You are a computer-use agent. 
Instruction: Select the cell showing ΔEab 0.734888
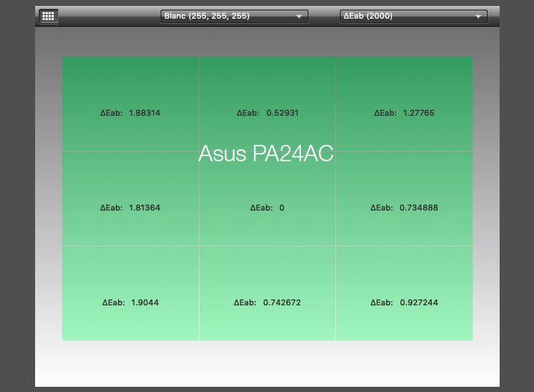tap(404, 199)
